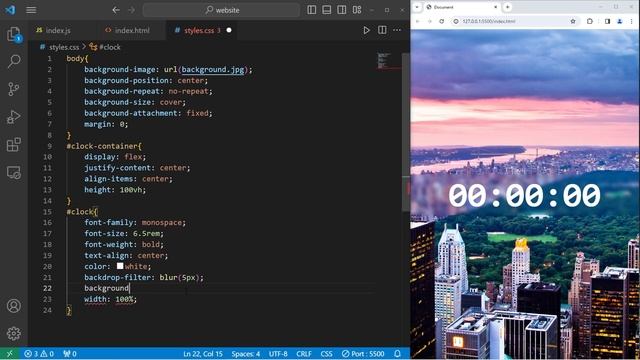Split the editor to the right

point(382,30)
